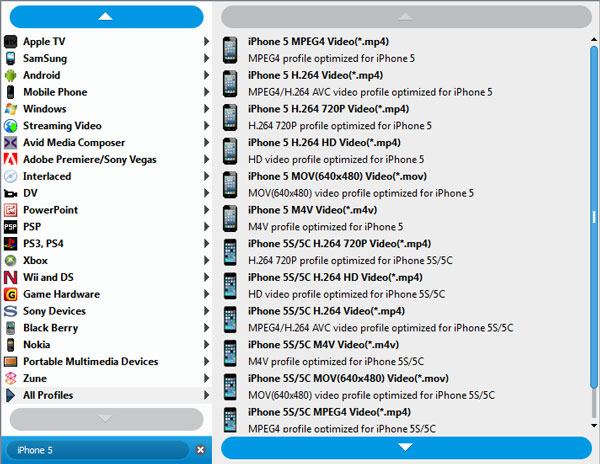Viewport: 600px width, 464px height.
Task: Open the Adobe Premiere/Sony Vegas category
Action: 107,160
